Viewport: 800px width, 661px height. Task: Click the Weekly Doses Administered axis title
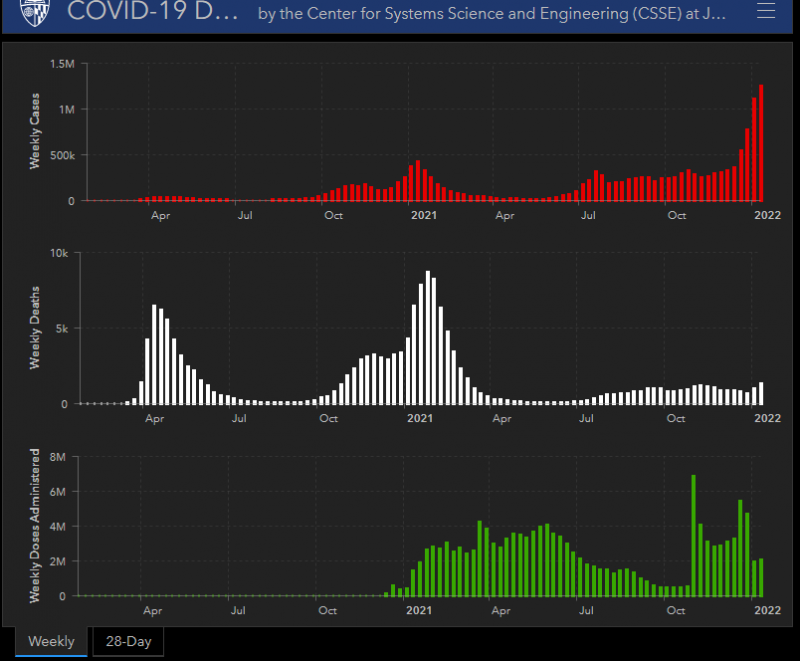tap(36, 525)
